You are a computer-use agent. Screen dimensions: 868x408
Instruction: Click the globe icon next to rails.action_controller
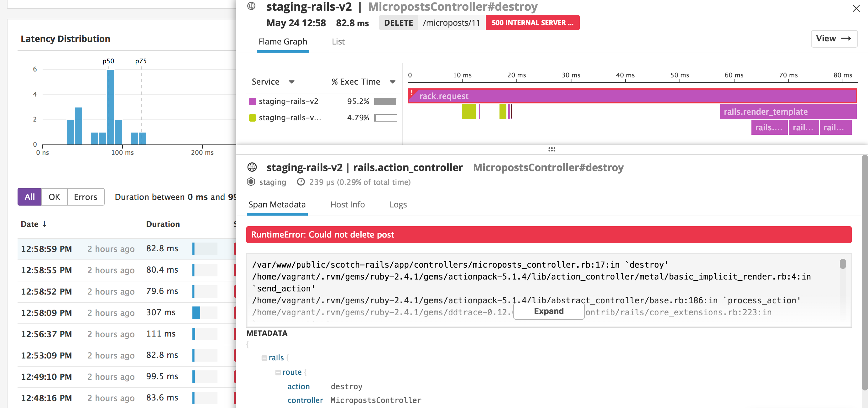[x=251, y=167]
